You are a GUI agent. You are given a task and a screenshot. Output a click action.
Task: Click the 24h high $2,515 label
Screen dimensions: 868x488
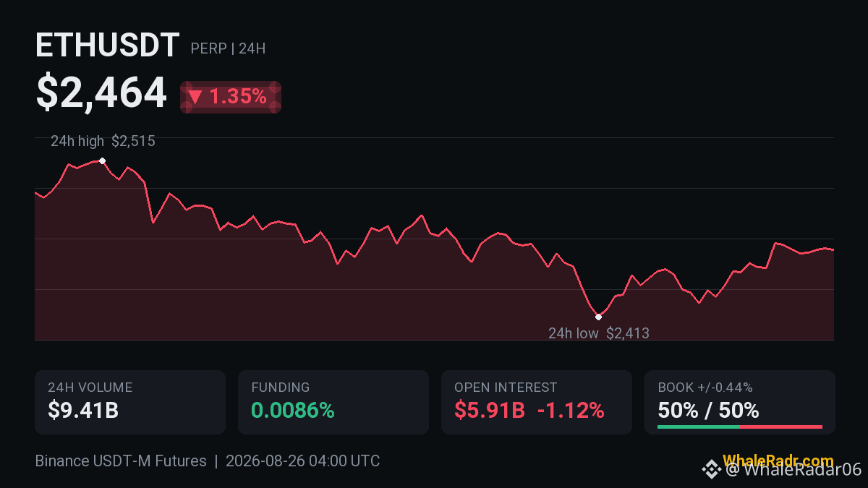(x=103, y=142)
